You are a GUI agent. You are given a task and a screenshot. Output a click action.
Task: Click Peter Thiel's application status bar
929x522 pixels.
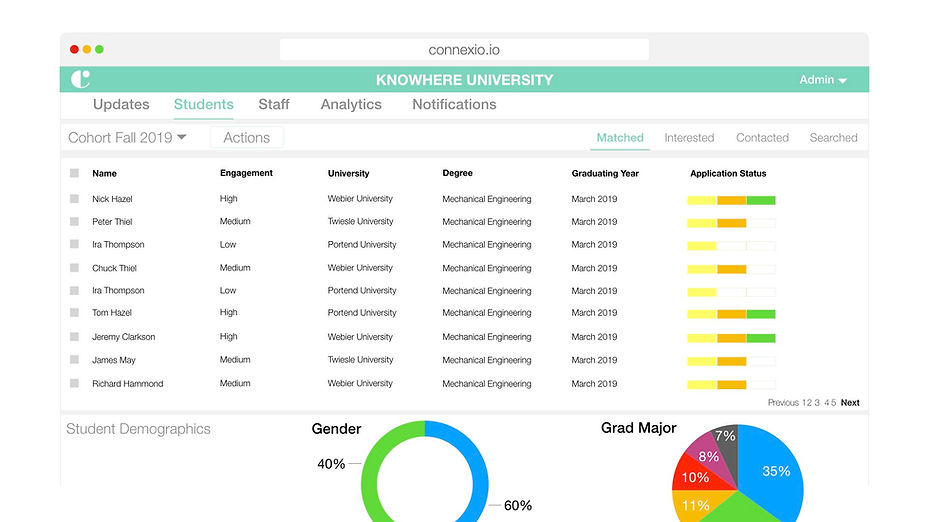click(x=731, y=223)
